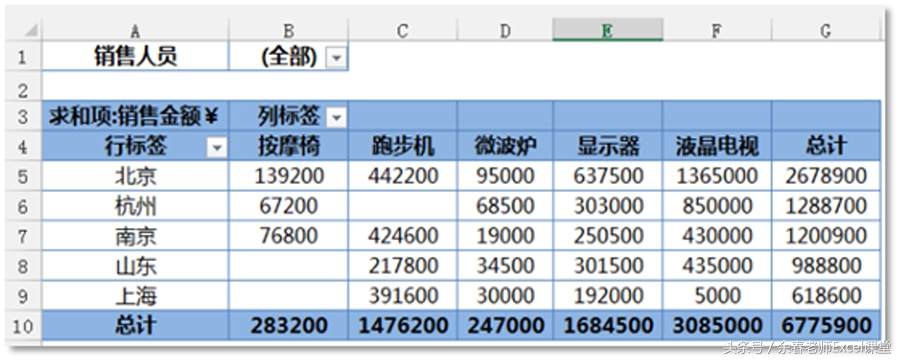This screenshot has height=360, width=900.
Task: Select highlighted column E header
Action: click(608, 30)
